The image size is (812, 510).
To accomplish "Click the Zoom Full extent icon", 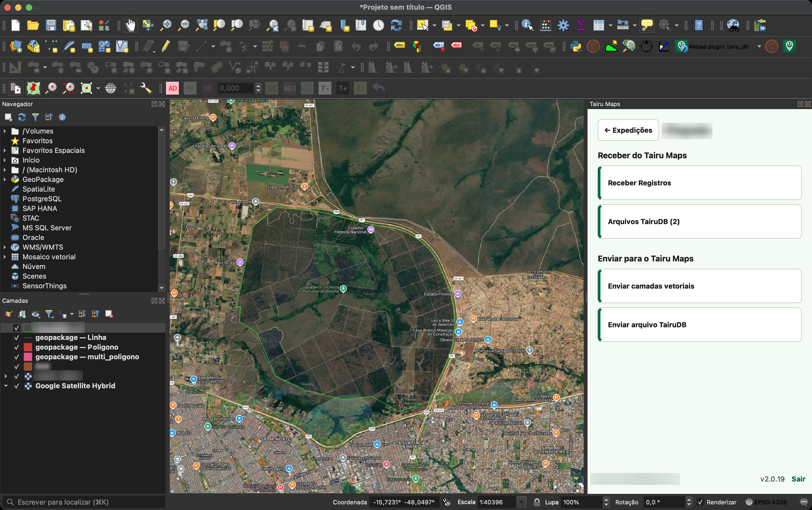I will [x=202, y=25].
